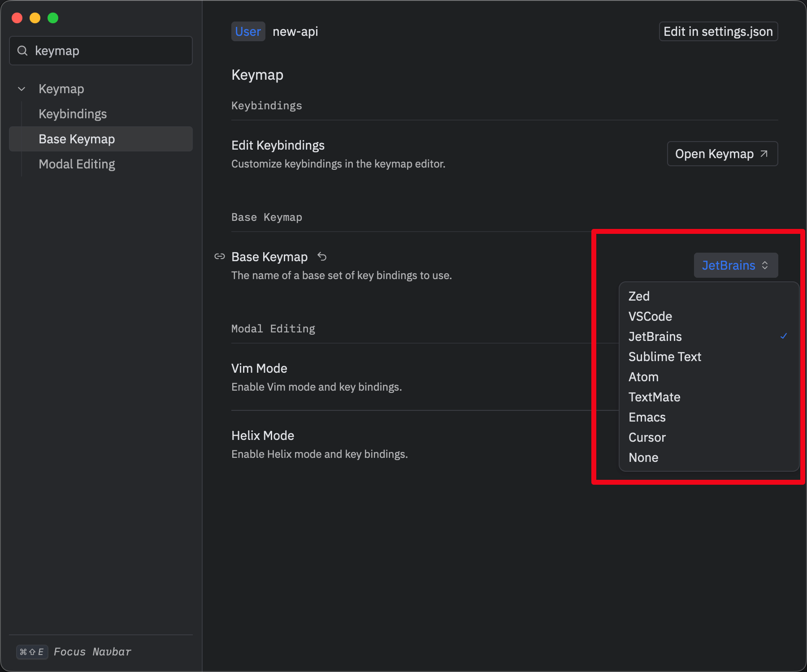Open the keymap editor with Open Keymap
This screenshot has width=807, height=672.
click(722, 154)
